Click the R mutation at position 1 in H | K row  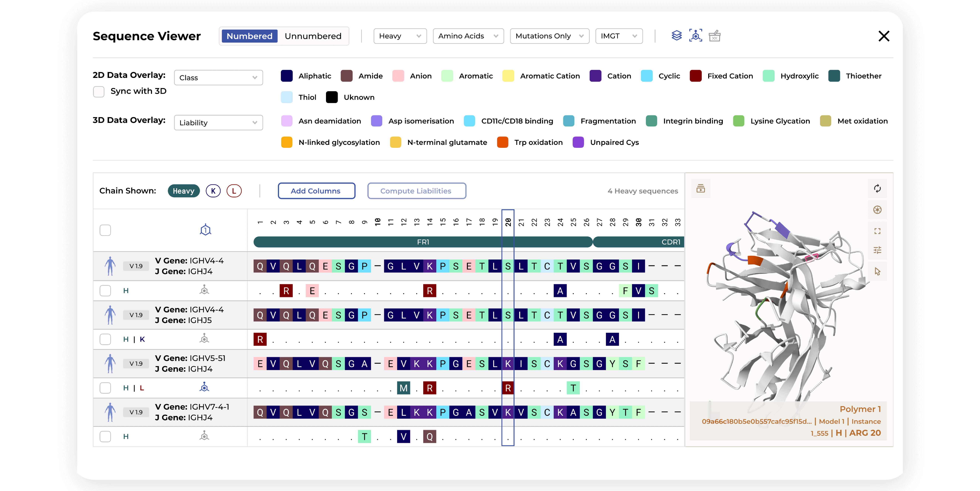click(260, 339)
